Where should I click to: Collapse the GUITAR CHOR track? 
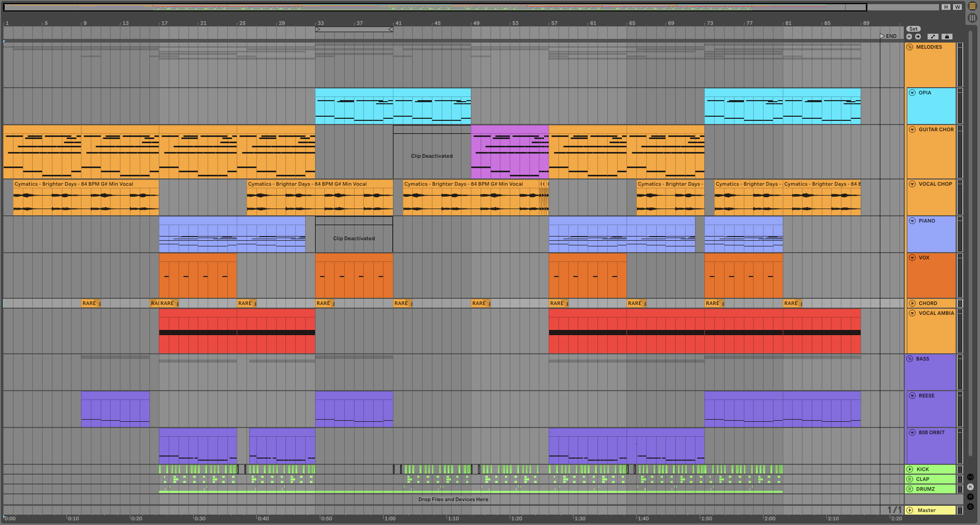click(912, 130)
